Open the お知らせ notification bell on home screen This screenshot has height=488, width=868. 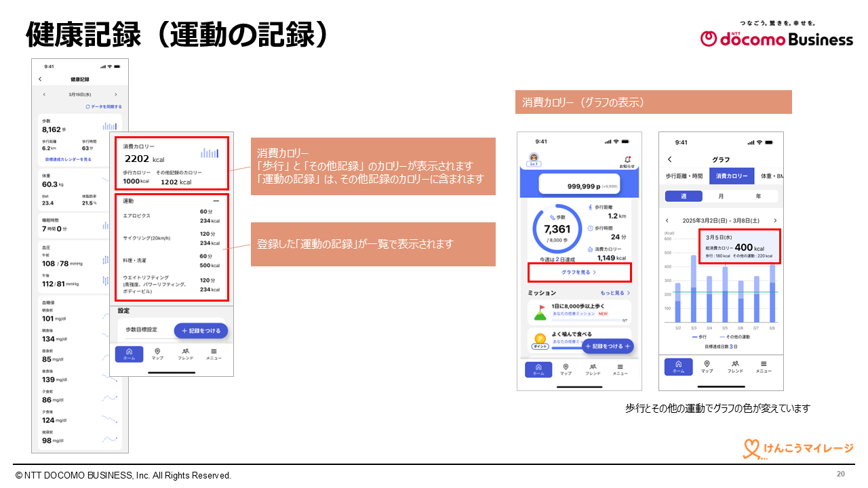click(x=627, y=161)
